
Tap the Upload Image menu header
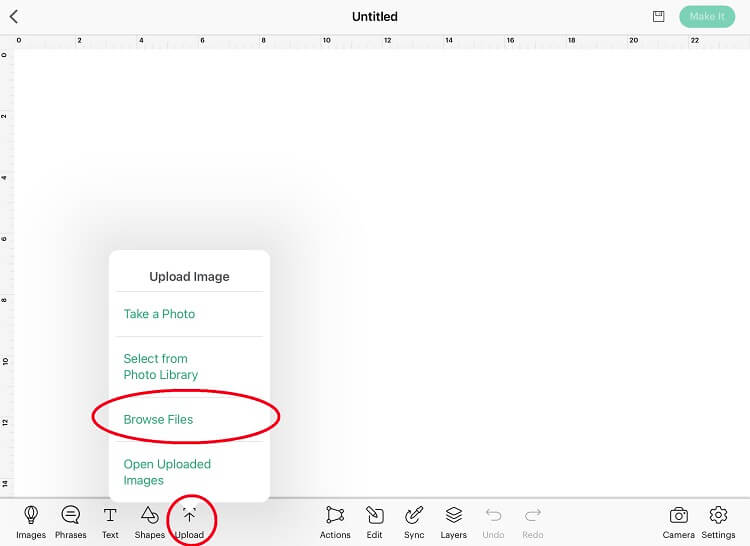[189, 277]
